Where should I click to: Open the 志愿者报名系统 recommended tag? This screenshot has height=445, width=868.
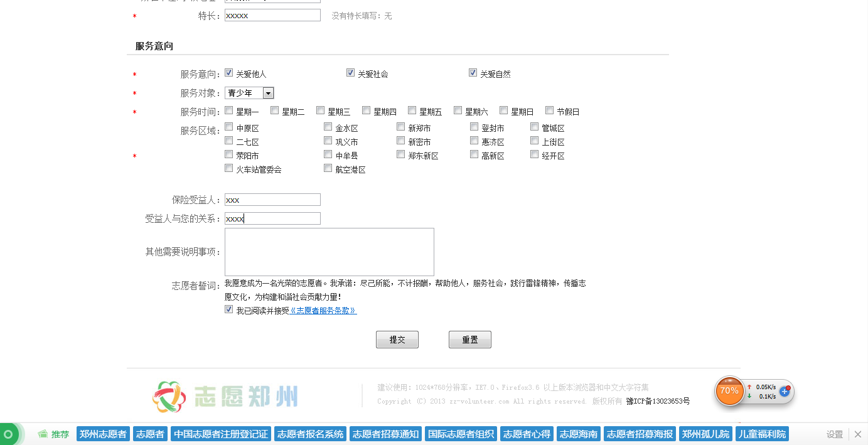pyautogui.click(x=310, y=434)
